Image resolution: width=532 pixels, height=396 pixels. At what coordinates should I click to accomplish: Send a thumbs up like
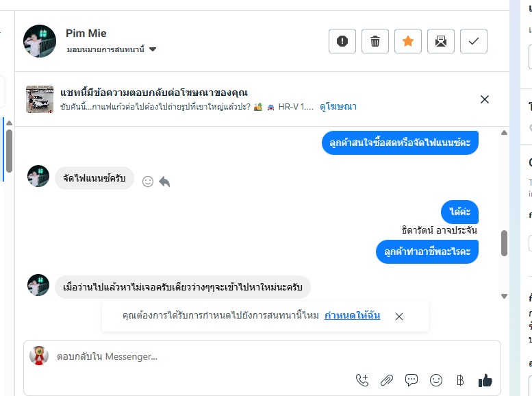pos(485,380)
